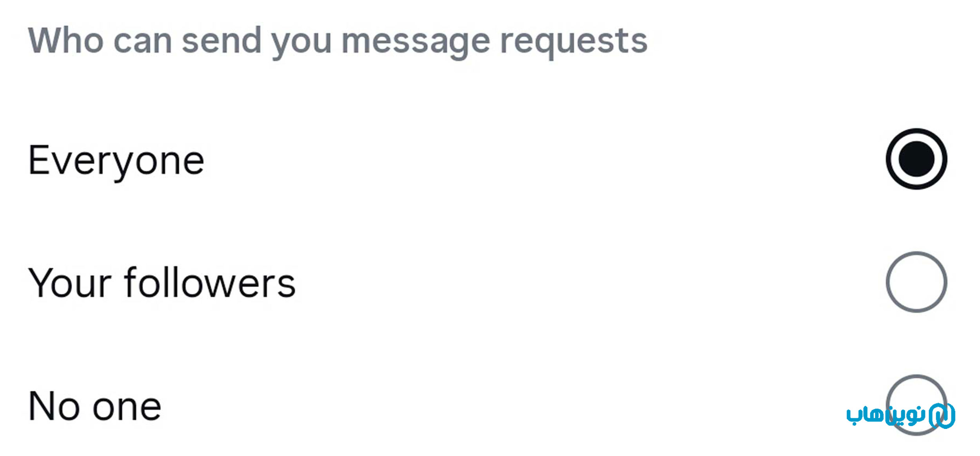The height and width of the screenshot is (456, 980).
Task: Tap the empty radio circle beside Your followers
Action: (916, 282)
